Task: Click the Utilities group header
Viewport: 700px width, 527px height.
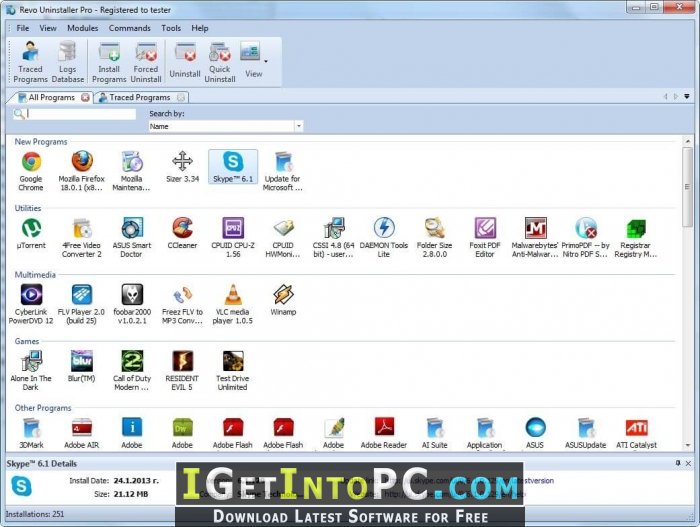Action: [28, 208]
